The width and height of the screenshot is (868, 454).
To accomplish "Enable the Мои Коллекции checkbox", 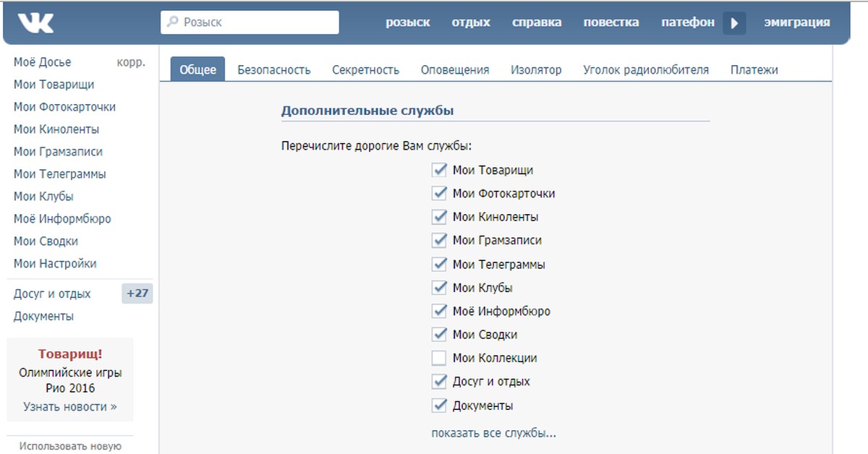I will [x=439, y=358].
